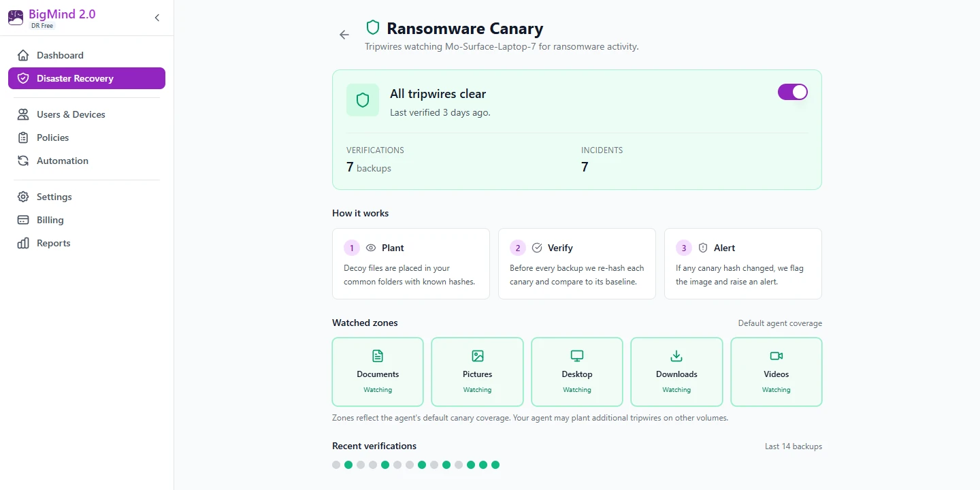The height and width of the screenshot is (490, 980).
Task: Select the Alert step card
Action: [x=743, y=263]
